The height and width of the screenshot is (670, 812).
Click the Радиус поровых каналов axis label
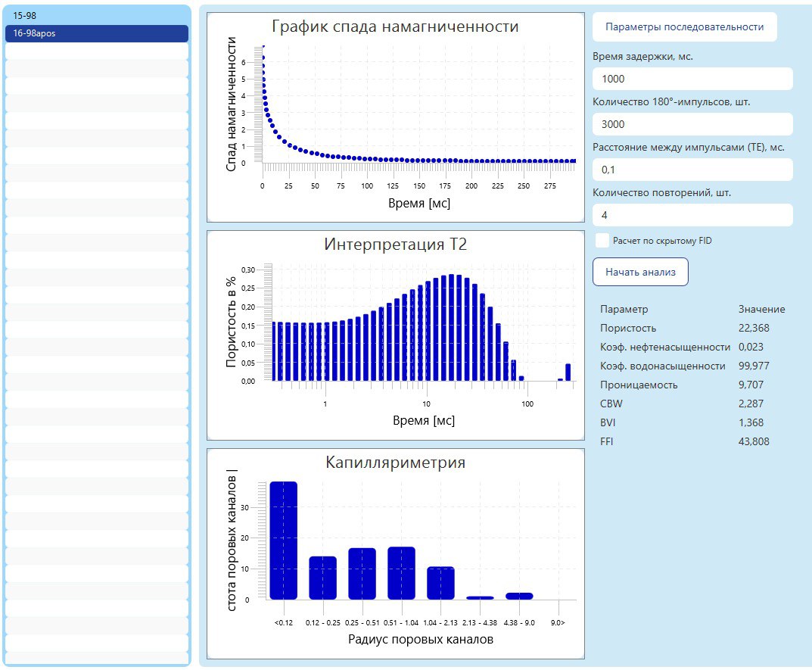[x=421, y=640]
